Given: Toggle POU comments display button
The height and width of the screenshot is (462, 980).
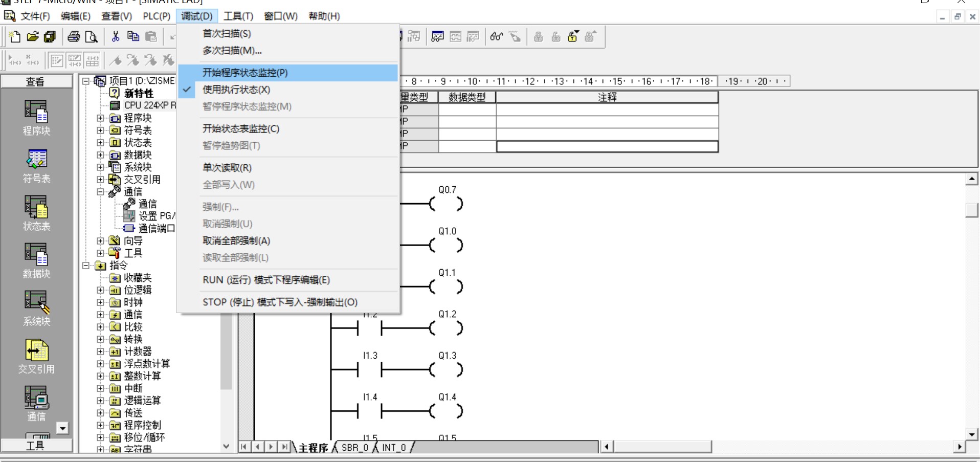Looking at the screenshot, I should point(57,60).
